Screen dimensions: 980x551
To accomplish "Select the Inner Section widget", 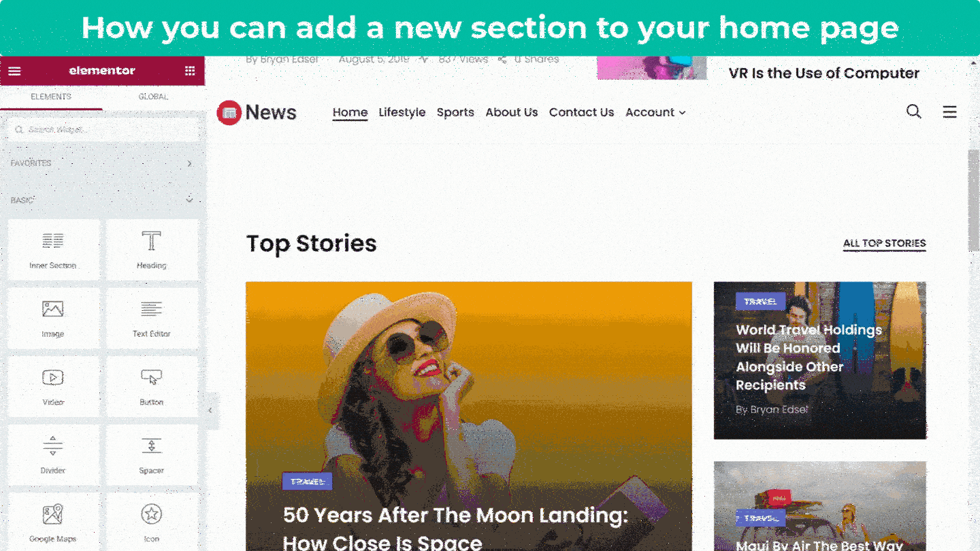I will pyautogui.click(x=53, y=250).
